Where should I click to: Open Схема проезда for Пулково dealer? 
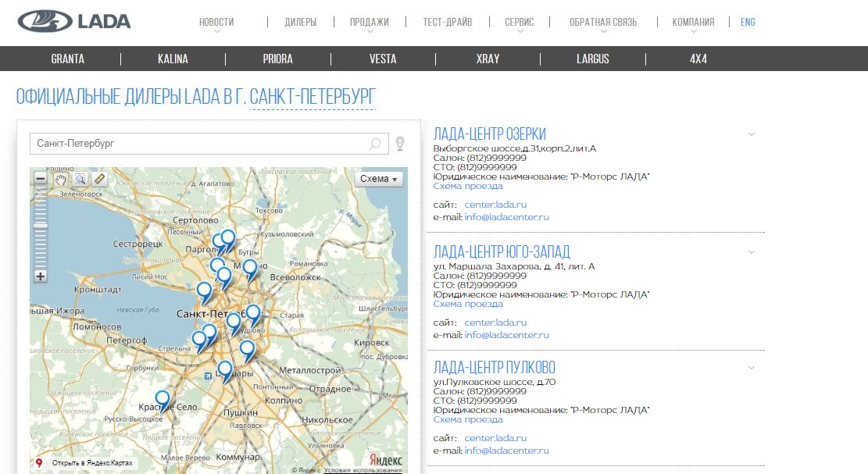click(x=468, y=420)
